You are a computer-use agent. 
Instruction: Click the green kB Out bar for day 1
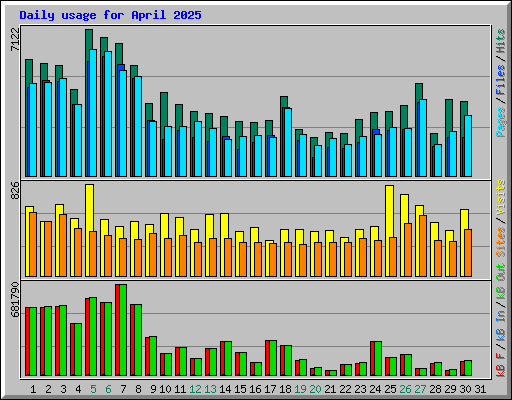click(33, 342)
